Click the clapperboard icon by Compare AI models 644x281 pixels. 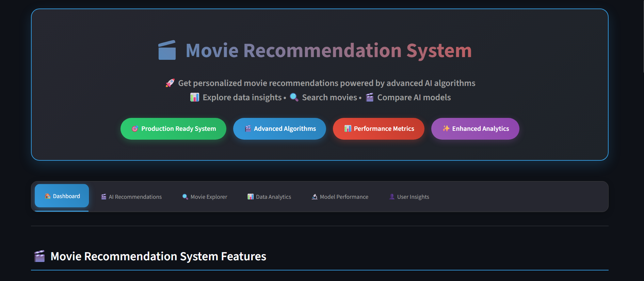370,97
